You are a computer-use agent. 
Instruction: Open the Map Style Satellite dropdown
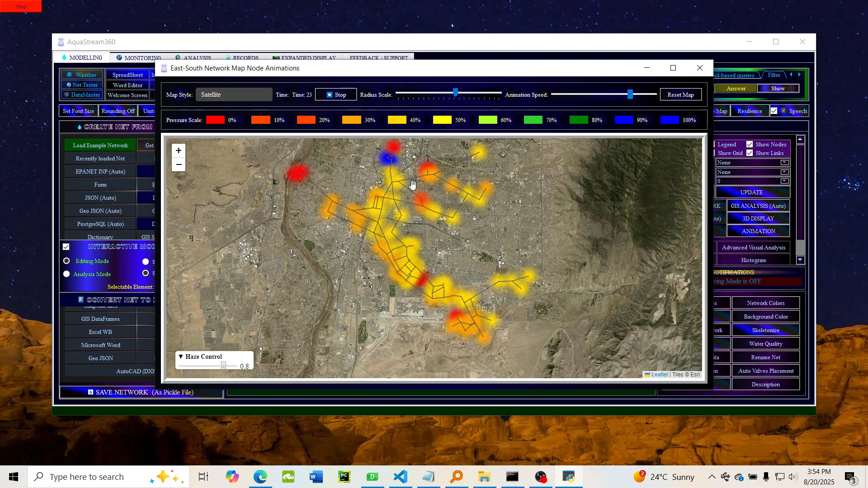tap(234, 95)
